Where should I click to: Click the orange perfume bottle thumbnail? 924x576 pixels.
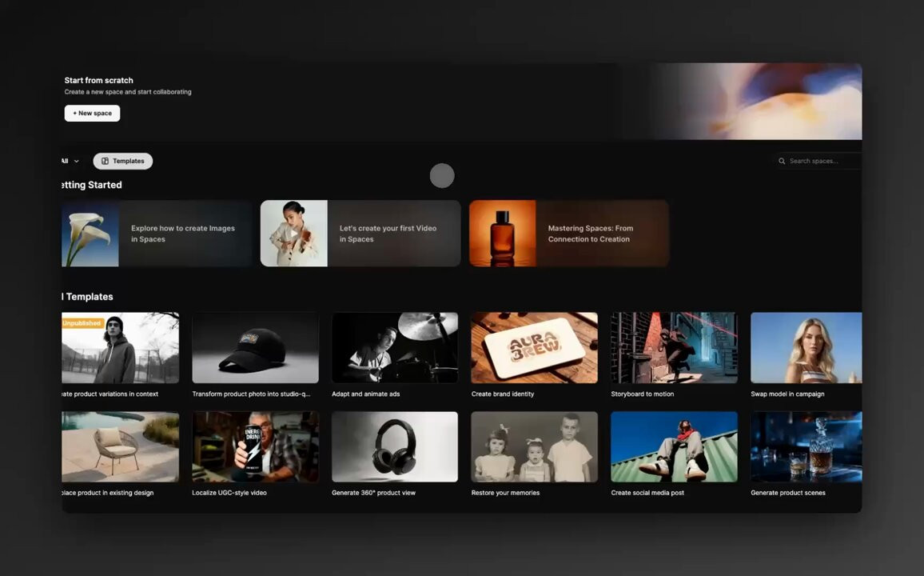pyautogui.click(x=503, y=234)
